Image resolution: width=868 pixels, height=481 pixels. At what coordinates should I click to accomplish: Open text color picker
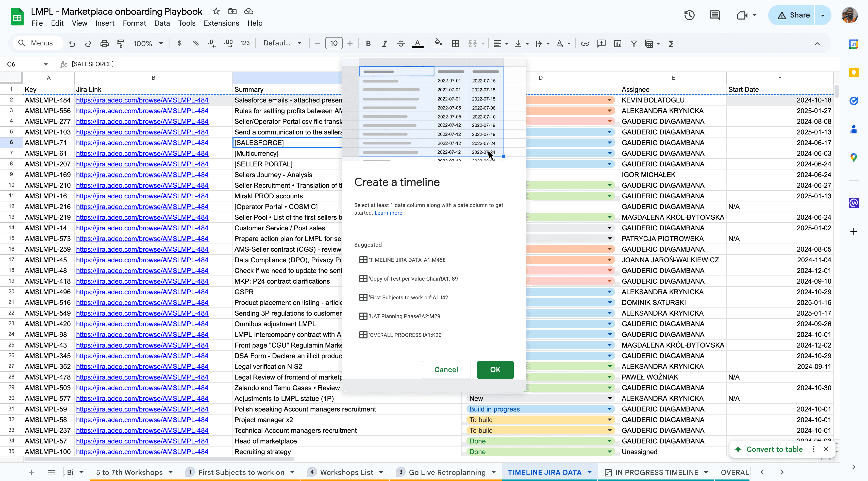[x=418, y=43]
